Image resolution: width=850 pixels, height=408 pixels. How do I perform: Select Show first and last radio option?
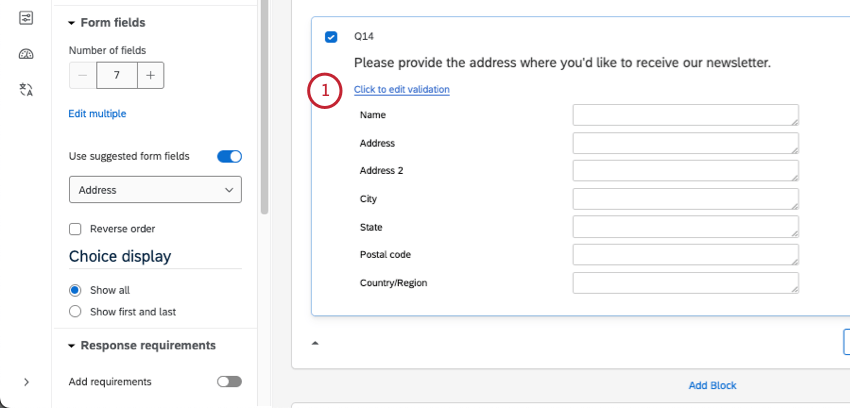pos(75,311)
